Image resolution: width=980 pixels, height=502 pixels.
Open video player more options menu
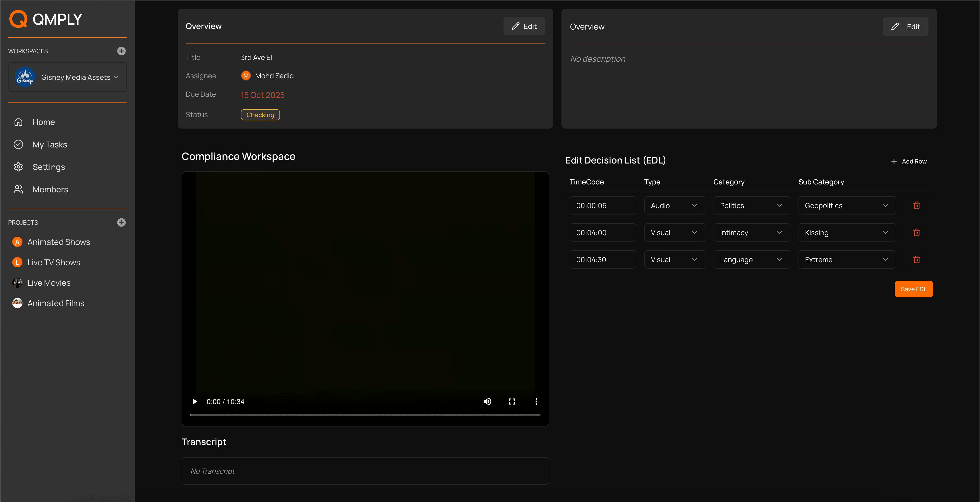[x=536, y=401]
